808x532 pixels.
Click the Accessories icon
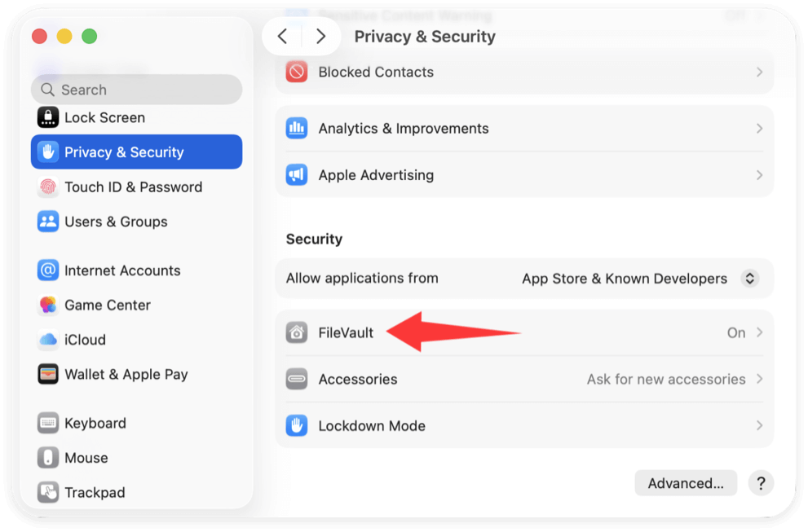click(x=297, y=379)
